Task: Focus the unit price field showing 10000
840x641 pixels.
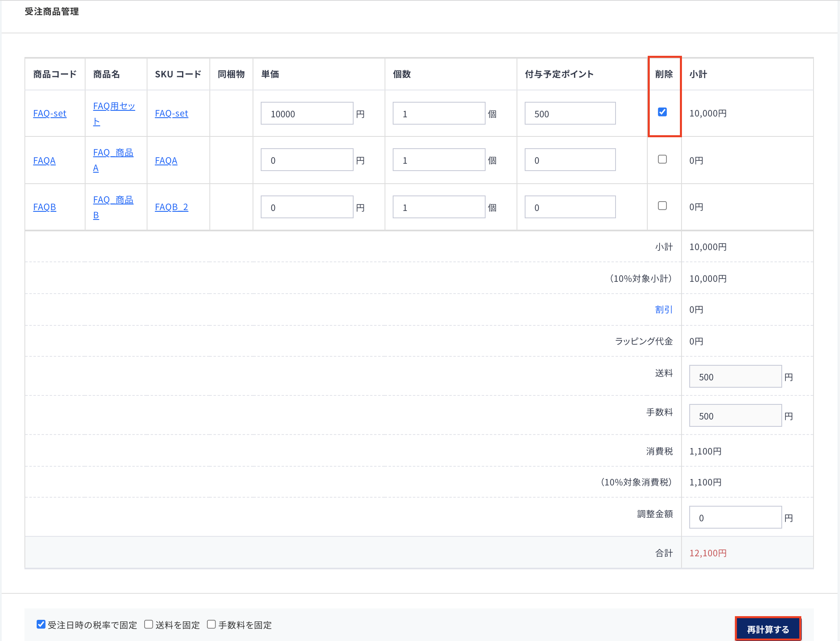Action: 307,113
